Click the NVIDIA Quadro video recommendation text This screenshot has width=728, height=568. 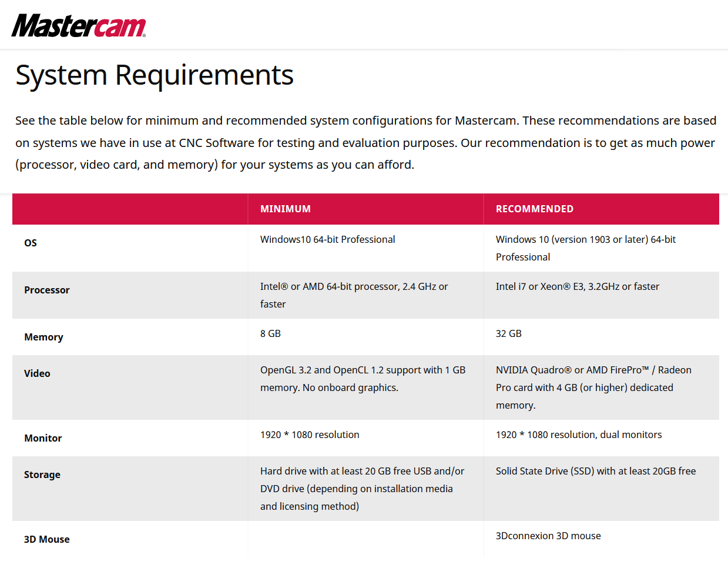point(593,387)
